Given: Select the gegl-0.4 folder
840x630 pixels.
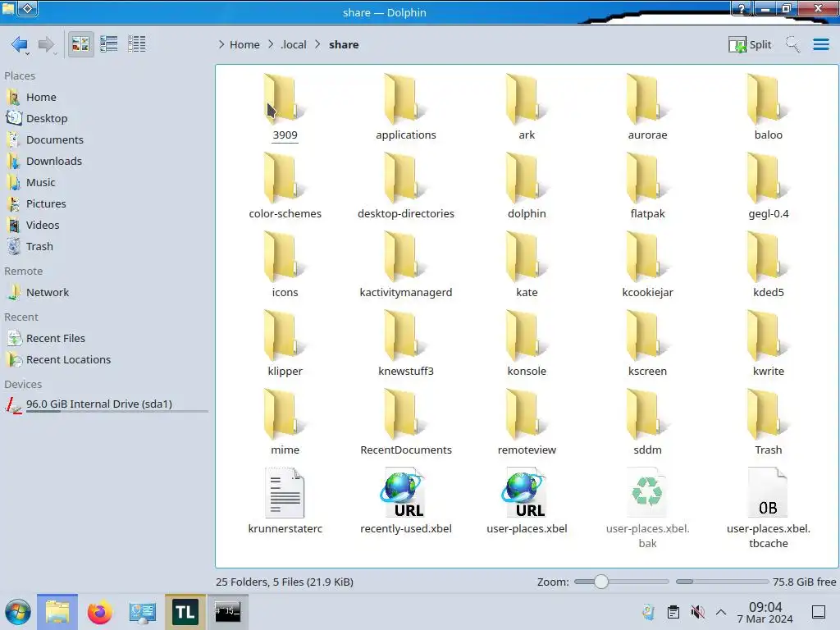Looking at the screenshot, I should pyautogui.click(x=768, y=186).
